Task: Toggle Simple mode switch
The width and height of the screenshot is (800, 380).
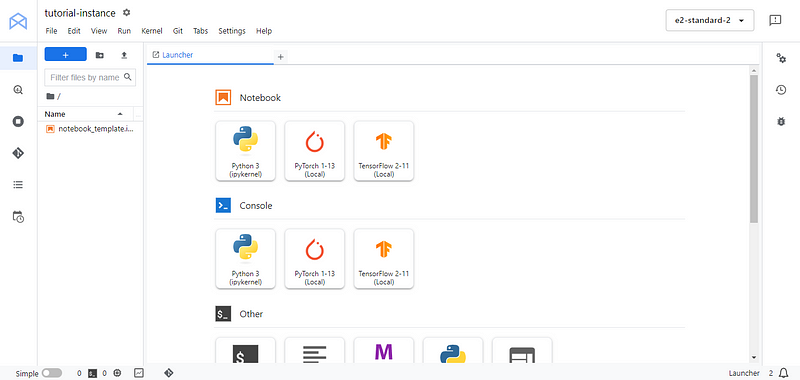Action: point(52,373)
